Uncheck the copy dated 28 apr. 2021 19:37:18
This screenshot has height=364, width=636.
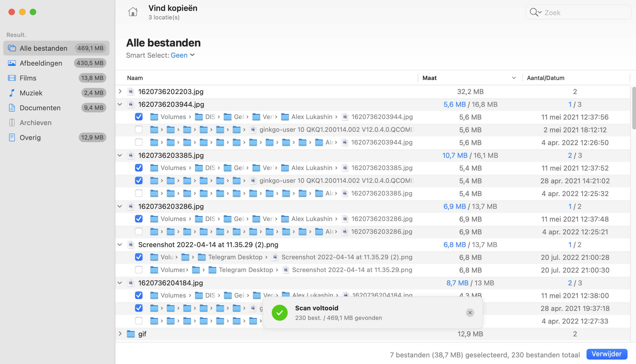coord(139,308)
